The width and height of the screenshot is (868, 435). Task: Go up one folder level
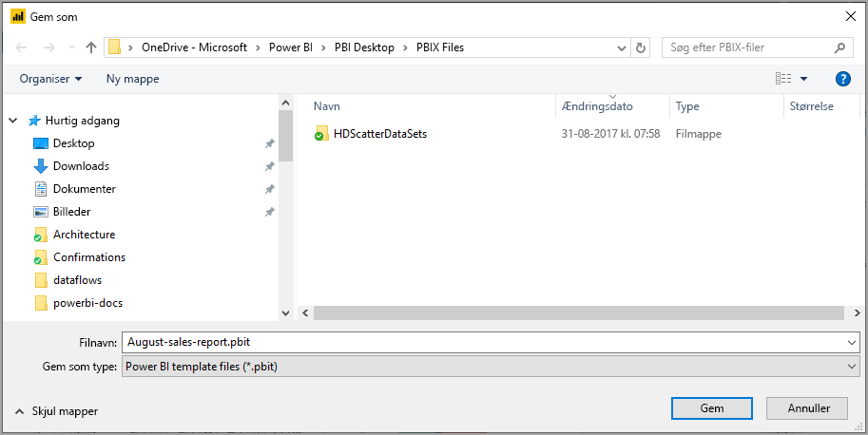(91, 47)
